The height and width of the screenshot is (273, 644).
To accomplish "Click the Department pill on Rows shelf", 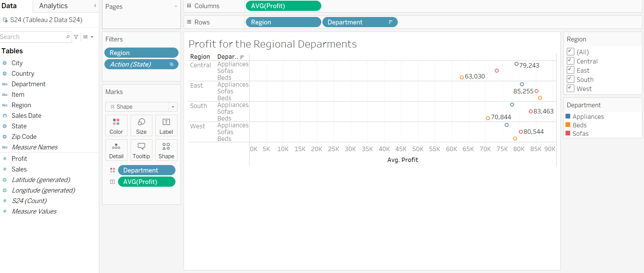I will 355,22.
